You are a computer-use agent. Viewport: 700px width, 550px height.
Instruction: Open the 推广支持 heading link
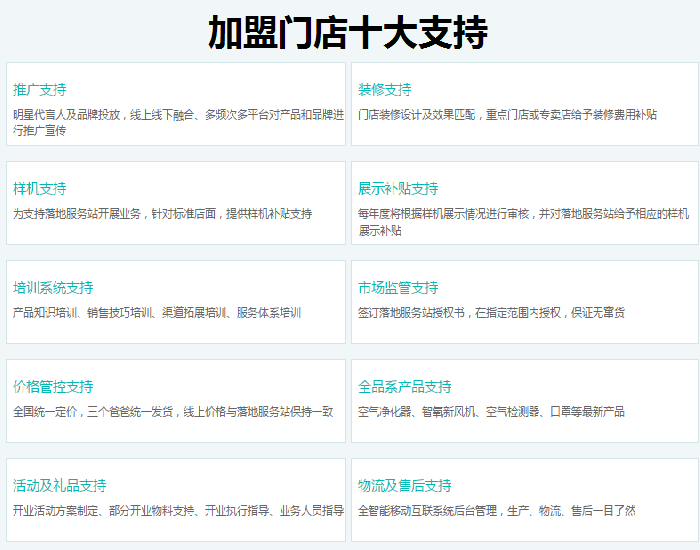coord(40,90)
